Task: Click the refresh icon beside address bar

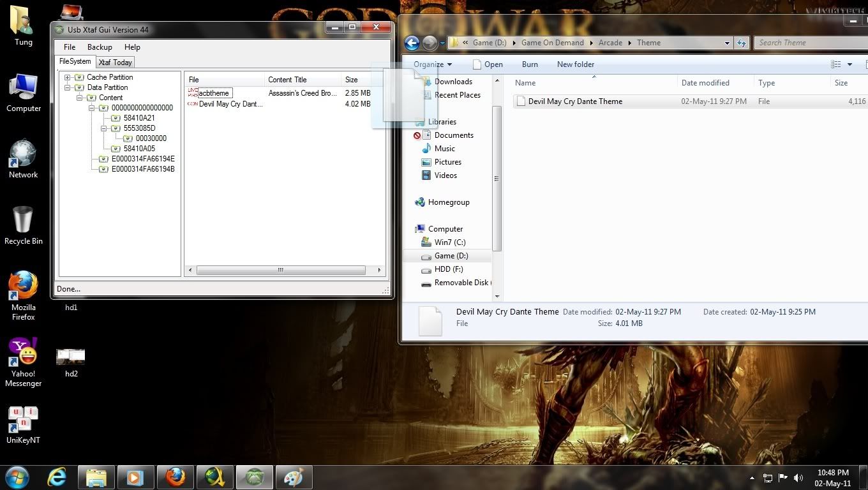Action: point(742,43)
